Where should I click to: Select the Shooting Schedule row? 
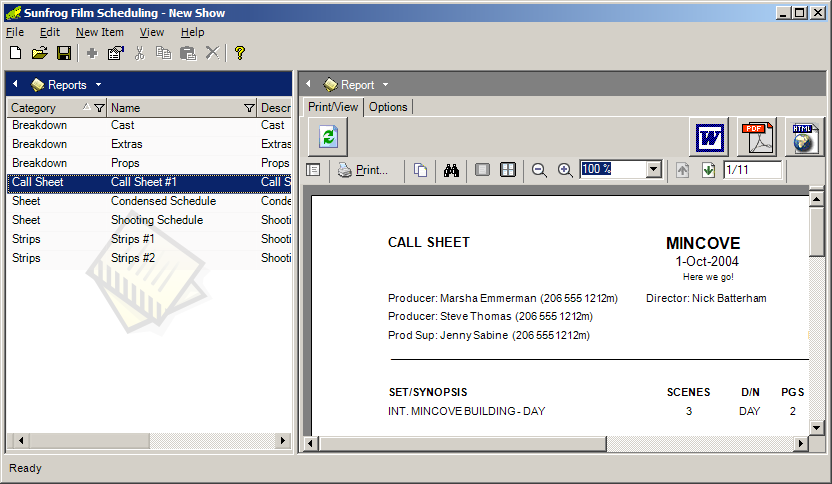point(149,220)
